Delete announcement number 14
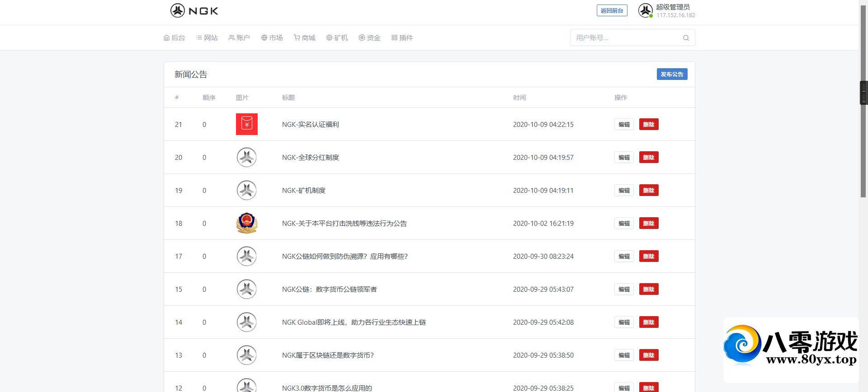 (649, 322)
